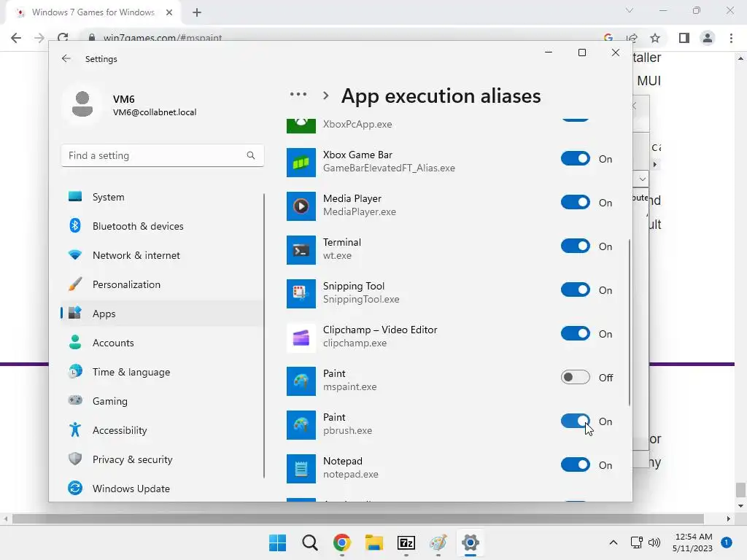Click the Notepad app icon

click(x=301, y=469)
